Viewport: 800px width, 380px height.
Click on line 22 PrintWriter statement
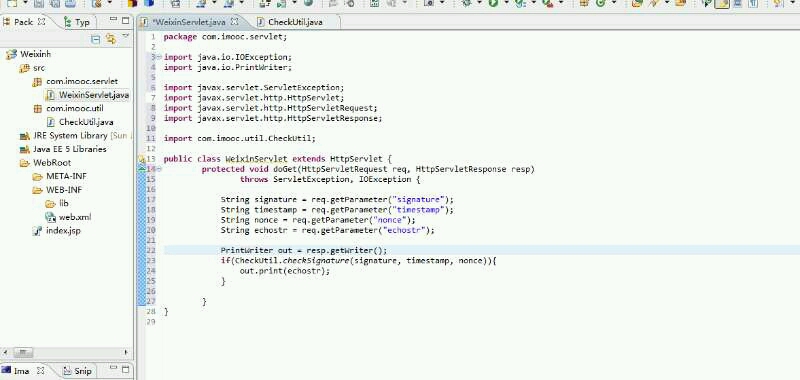(x=304, y=250)
